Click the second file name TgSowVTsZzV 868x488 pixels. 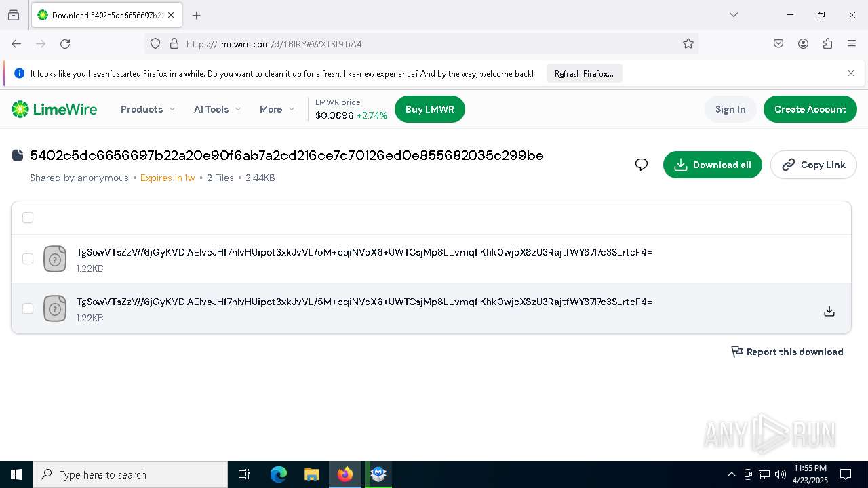tap(364, 302)
